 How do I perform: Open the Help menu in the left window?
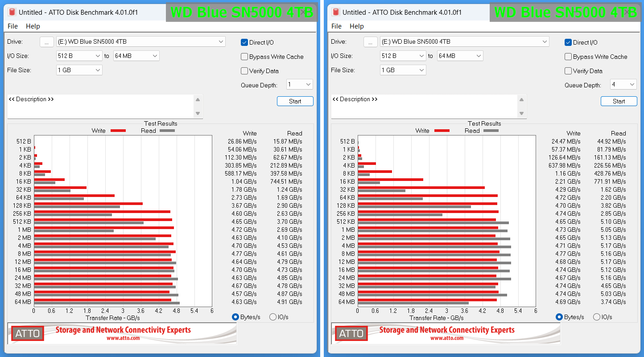[33, 26]
